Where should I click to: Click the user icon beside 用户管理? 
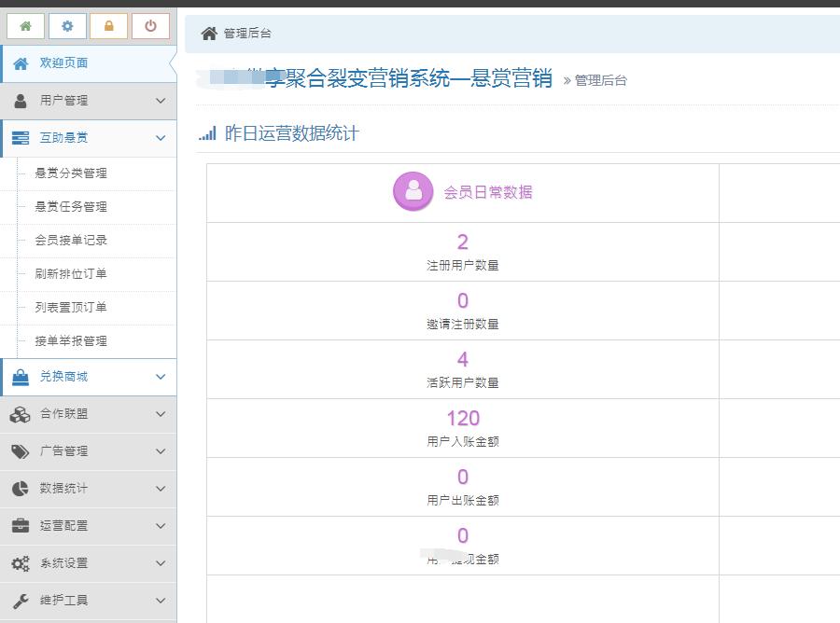point(21,101)
